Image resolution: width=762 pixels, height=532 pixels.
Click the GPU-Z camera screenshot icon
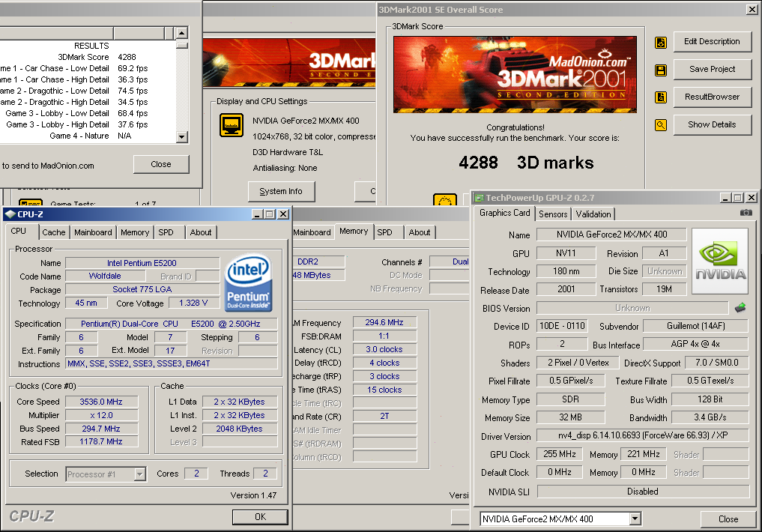pyautogui.click(x=746, y=213)
